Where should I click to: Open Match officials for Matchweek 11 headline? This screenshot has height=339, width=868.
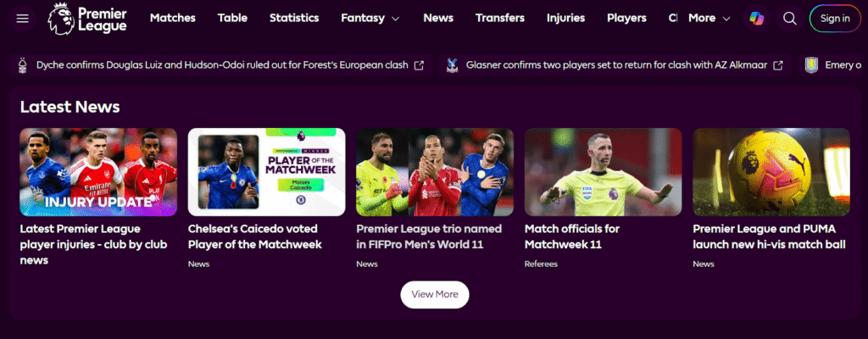(572, 236)
